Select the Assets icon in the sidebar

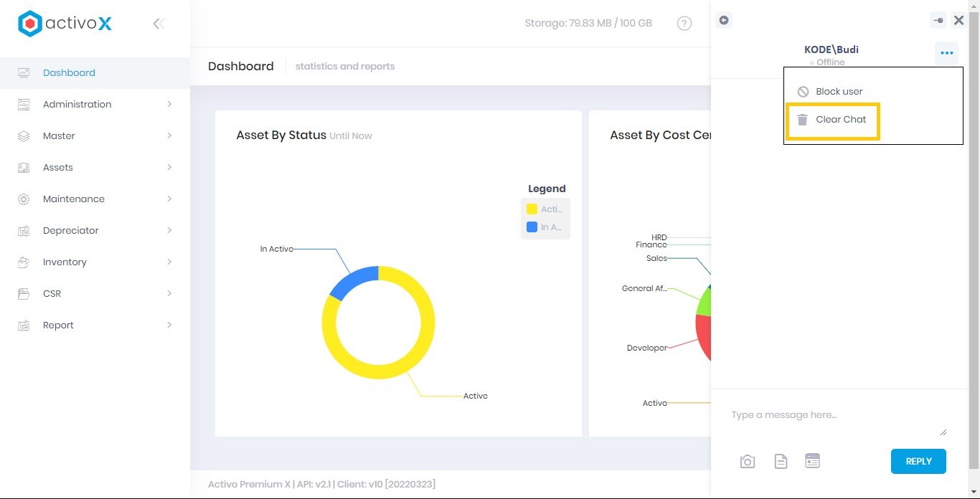click(22, 167)
